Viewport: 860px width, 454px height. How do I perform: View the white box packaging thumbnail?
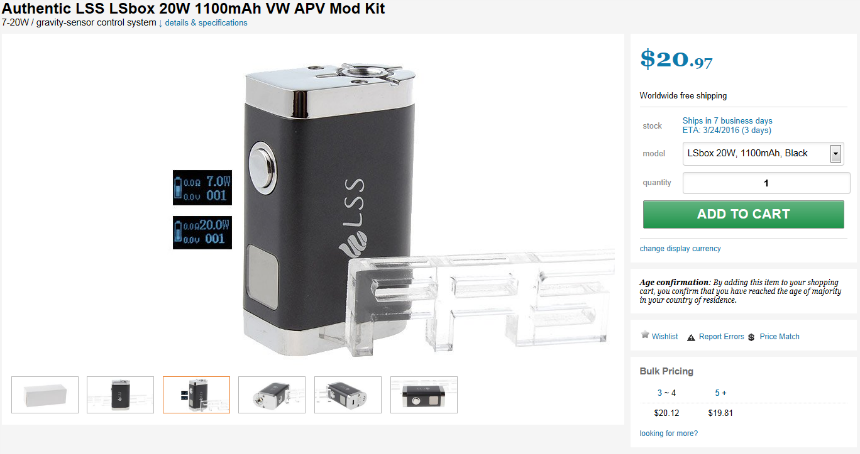[45, 395]
